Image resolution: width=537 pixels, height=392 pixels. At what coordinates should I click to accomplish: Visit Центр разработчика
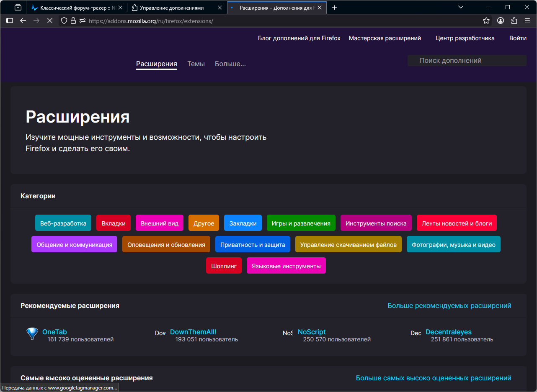pyautogui.click(x=465, y=38)
